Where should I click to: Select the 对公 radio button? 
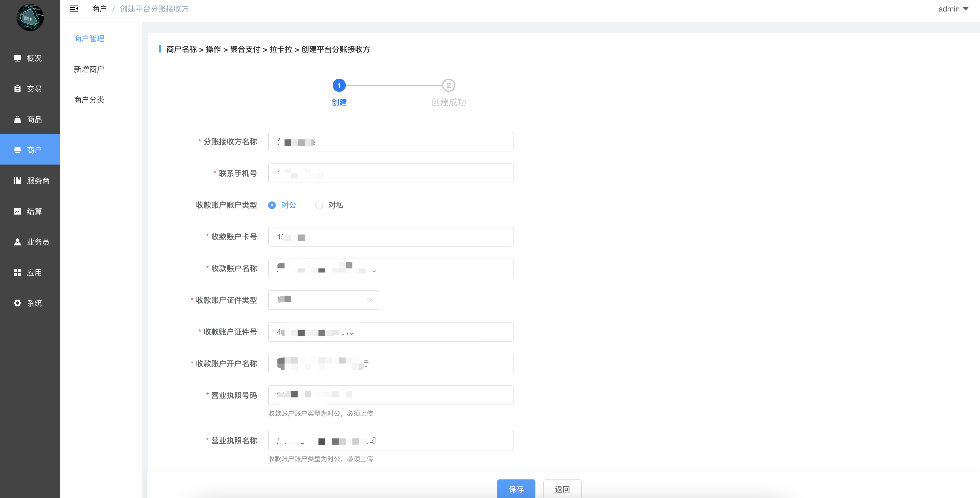[x=272, y=205]
